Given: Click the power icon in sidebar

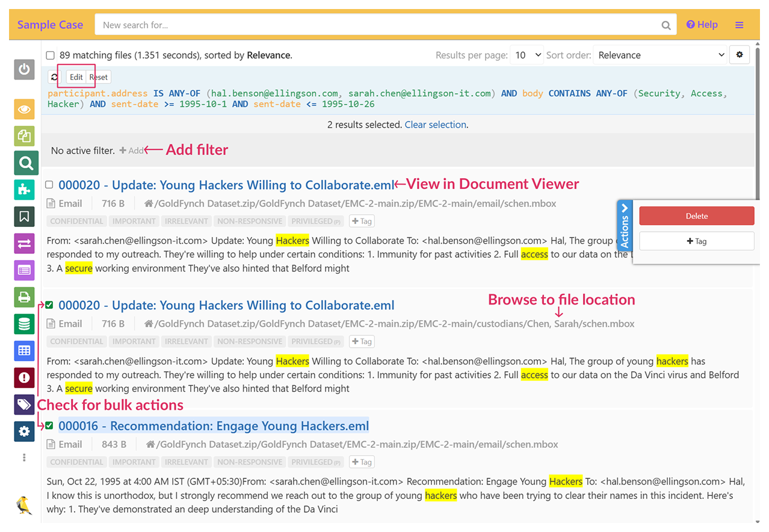Looking at the screenshot, I should pos(24,69).
